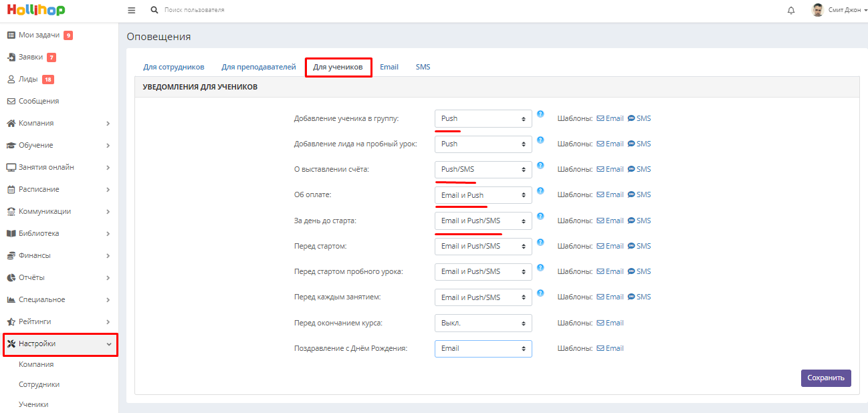Open the Заявки sidebar item
The width and height of the screenshot is (868, 413).
coord(31,57)
